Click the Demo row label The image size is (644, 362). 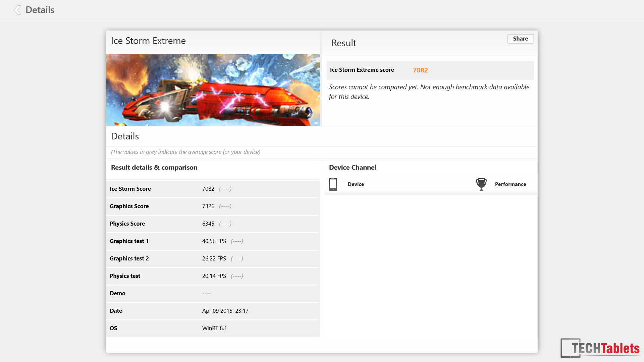(117, 293)
